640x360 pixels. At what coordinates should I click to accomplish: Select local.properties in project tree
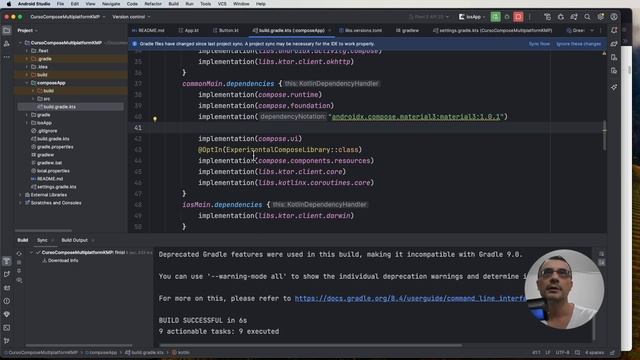53,171
